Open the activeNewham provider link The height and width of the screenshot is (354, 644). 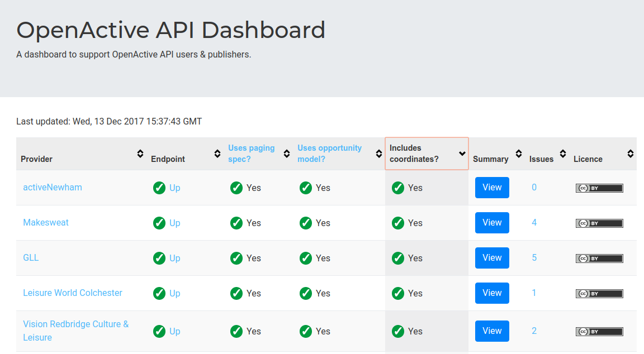[53, 188]
